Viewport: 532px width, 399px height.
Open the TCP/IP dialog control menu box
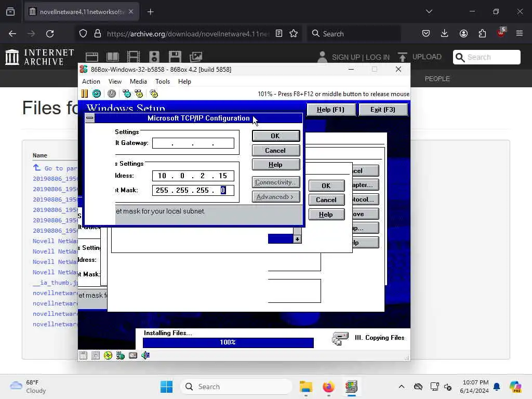89,118
